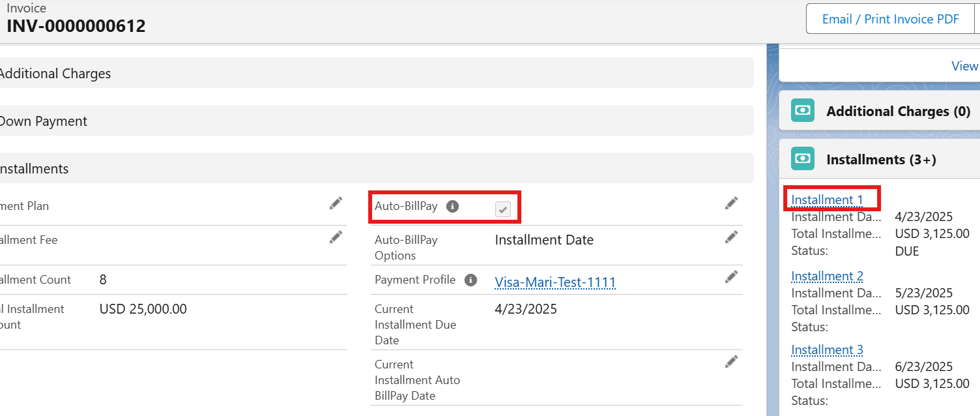Click the pencil icon beside Payment Profile
Viewport: 980px width, 416px height.
[731, 277]
